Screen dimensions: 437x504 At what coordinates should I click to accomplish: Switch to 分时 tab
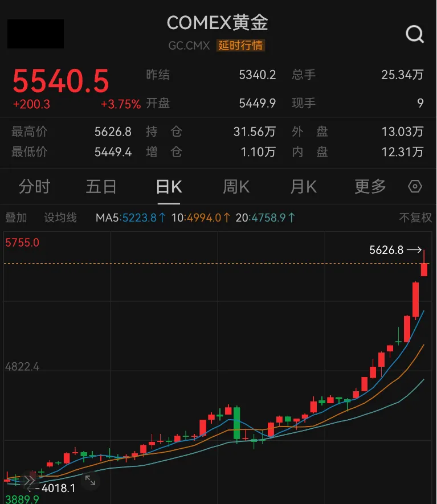click(x=34, y=187)
